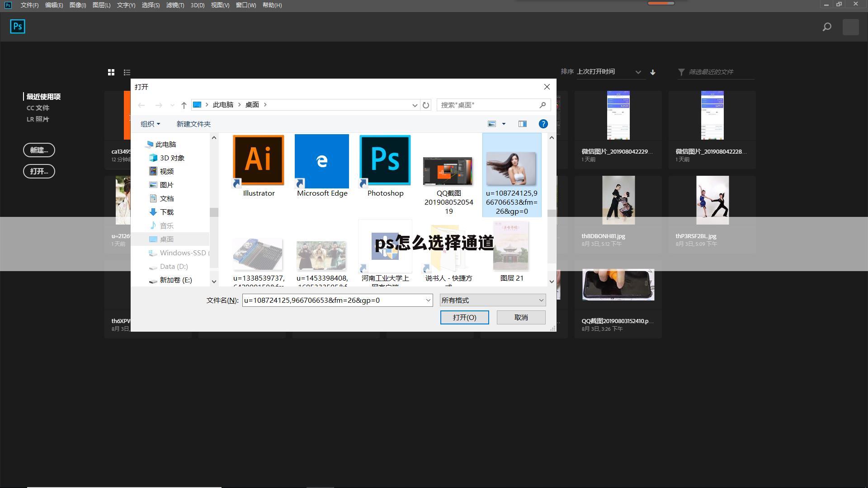Viewport: 868px width, 488px height.
Task: Select 图片 in the navigation tree
Action: click(166, 185)
